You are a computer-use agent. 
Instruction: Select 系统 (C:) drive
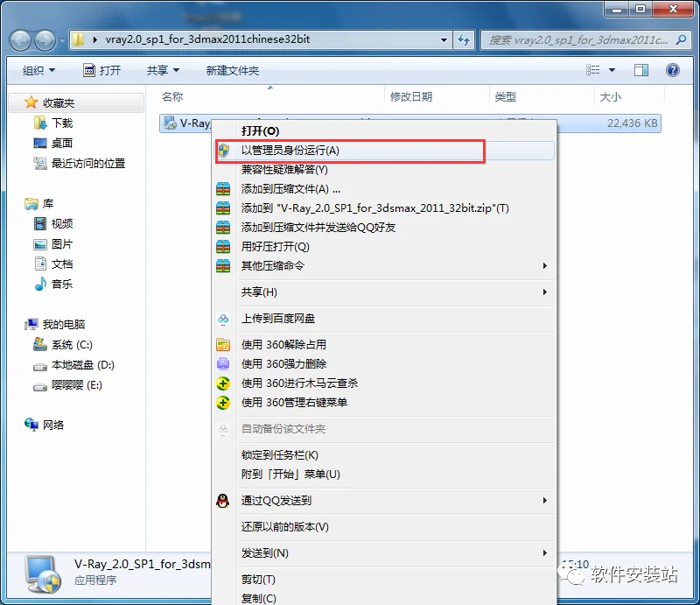pos(63,344)
